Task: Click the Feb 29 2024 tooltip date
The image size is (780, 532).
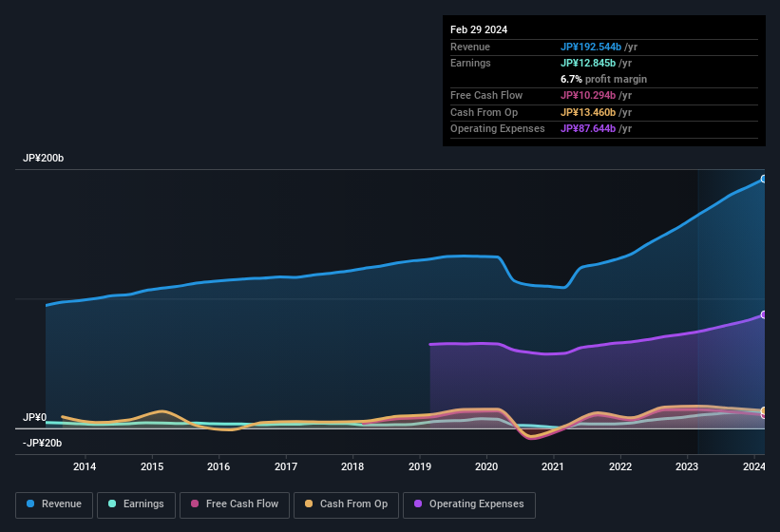Action: coord(479,29)
